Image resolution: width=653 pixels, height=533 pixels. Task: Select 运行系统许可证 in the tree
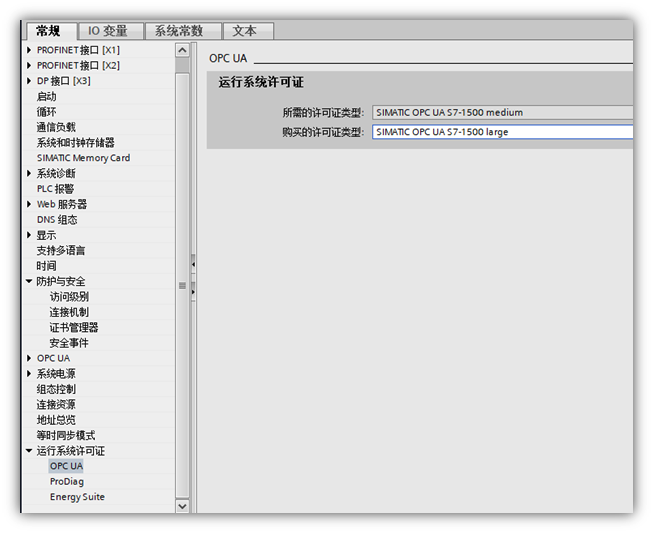coord(71,451)
